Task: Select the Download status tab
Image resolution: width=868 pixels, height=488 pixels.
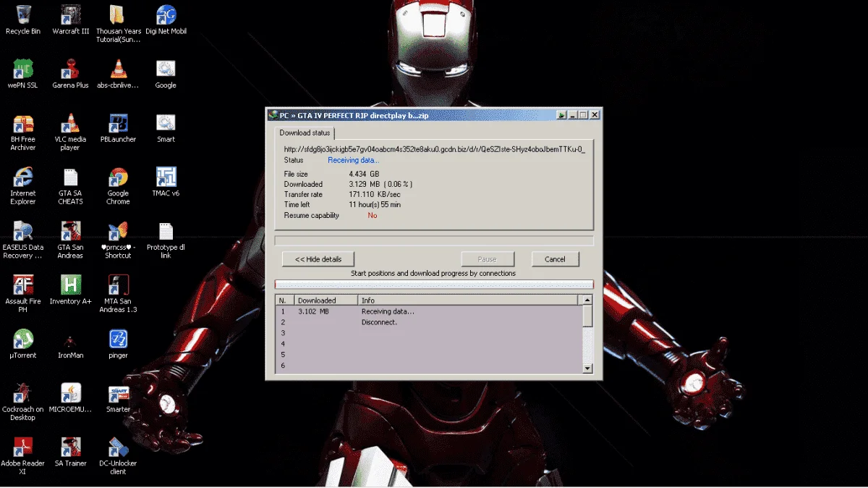Action: click(x=305, y=132)
